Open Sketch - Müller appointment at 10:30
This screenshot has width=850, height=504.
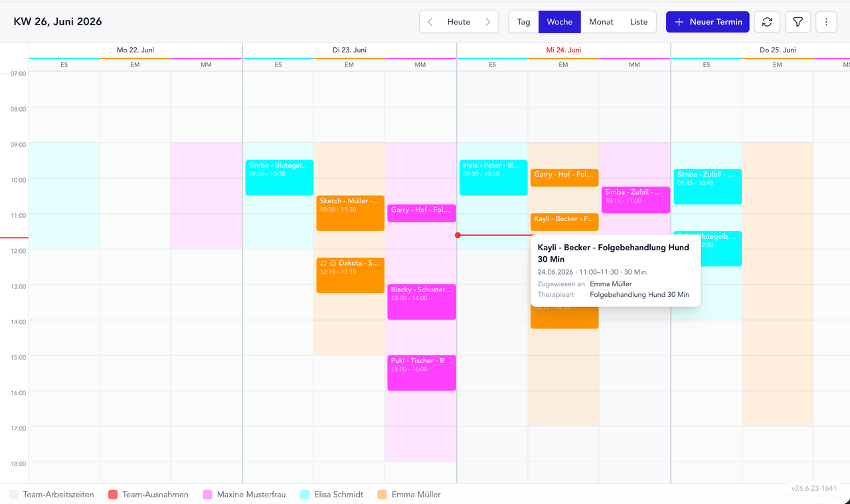tap(351, 213)
